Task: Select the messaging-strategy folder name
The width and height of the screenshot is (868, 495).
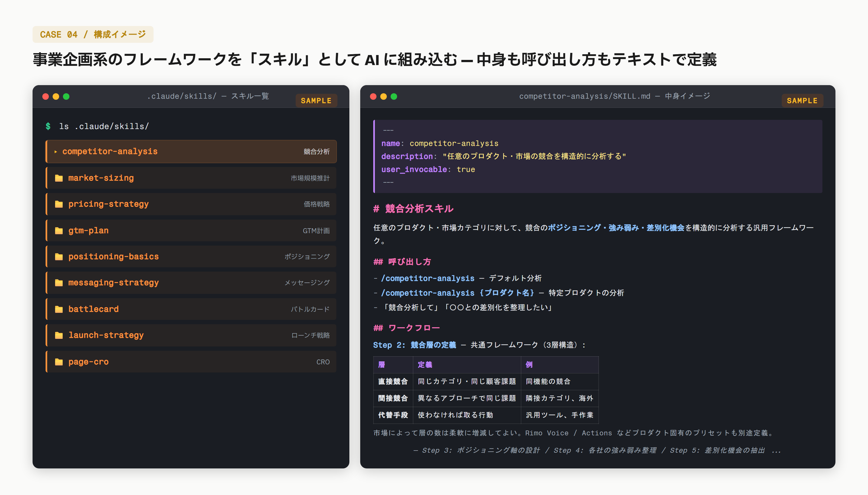Action: tap(113, 283)
